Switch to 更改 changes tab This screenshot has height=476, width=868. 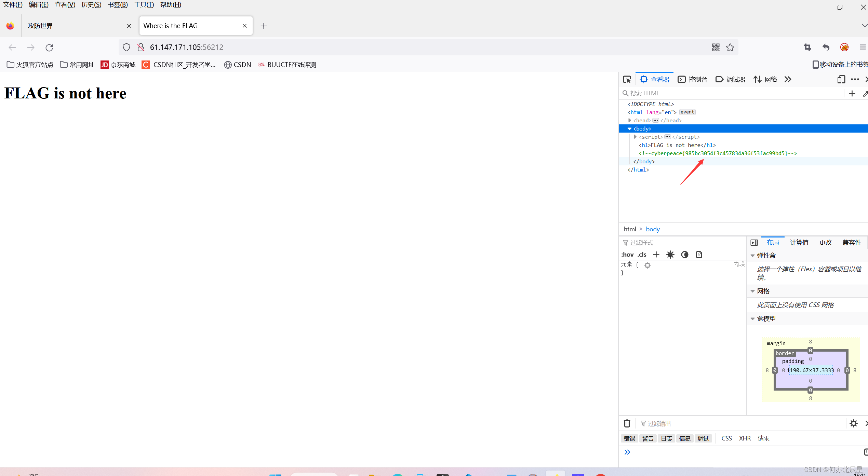click(x=825, y=243)
